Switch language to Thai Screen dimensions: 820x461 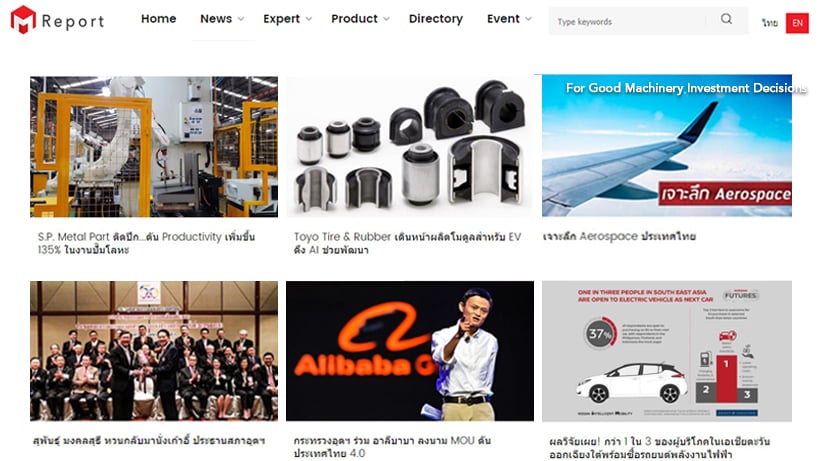(x=769, y=23)
